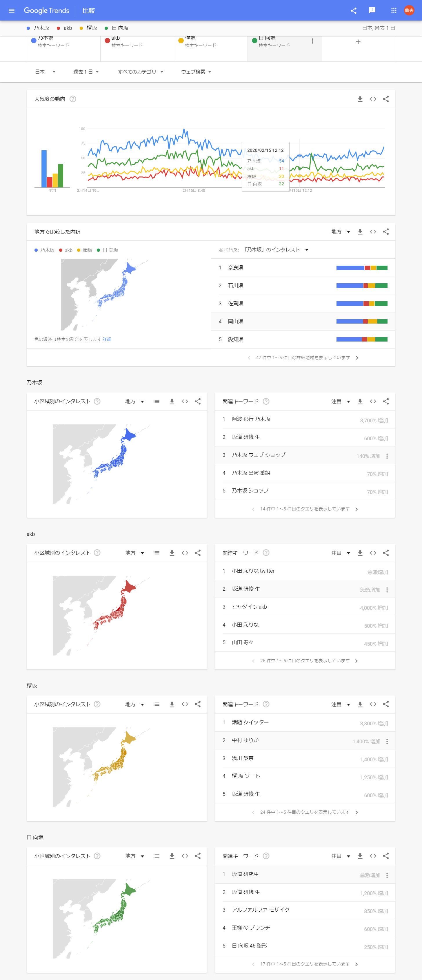Go to next page of 日向坂 queries
The image size is (422, 980).
[356, 964]
